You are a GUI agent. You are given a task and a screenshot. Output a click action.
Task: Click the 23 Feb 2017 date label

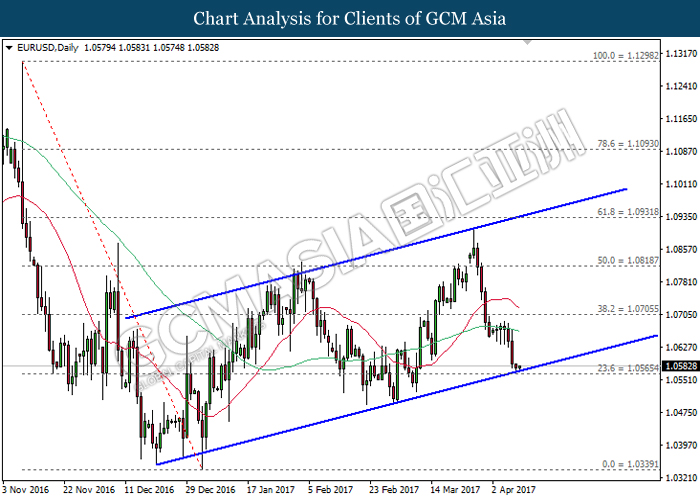(x=394, y=490)
